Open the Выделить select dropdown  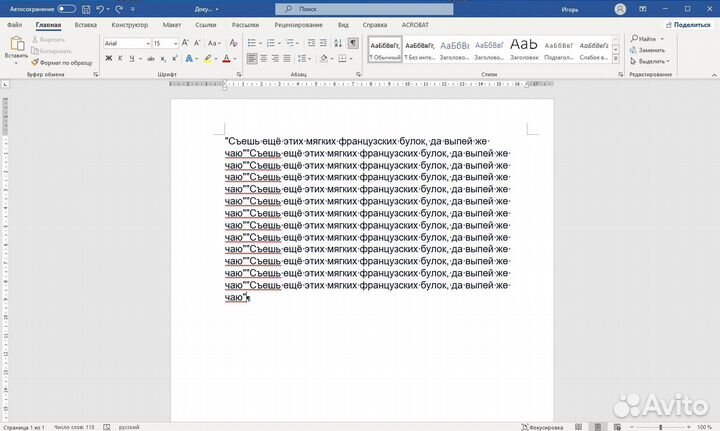650,61
